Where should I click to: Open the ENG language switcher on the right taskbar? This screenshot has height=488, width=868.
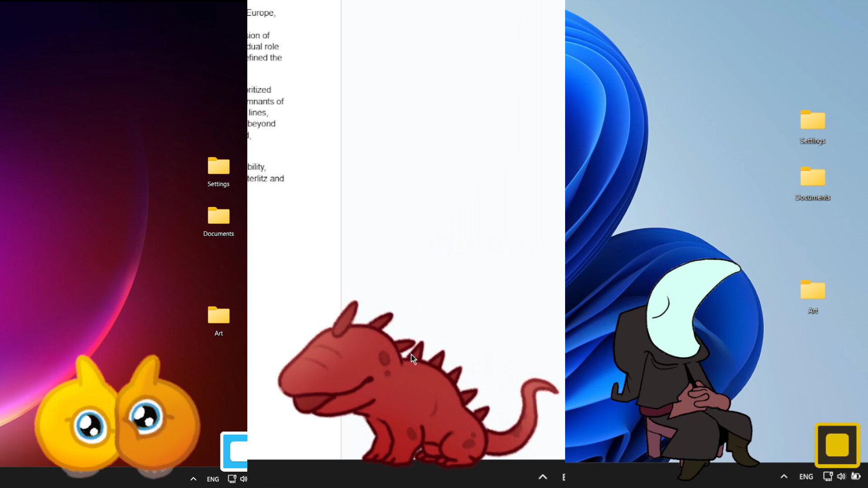[x=806, y=476]
